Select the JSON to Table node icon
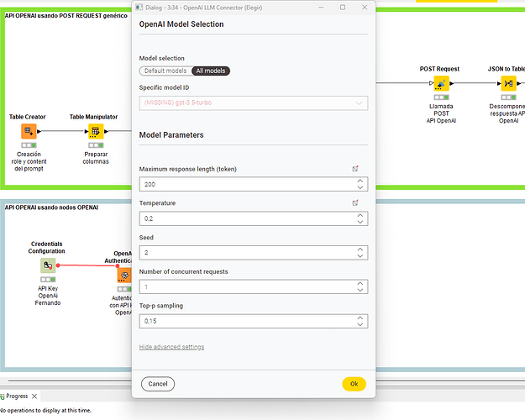The height and width of the screenshot is (420, 525). tap(508, 83)
